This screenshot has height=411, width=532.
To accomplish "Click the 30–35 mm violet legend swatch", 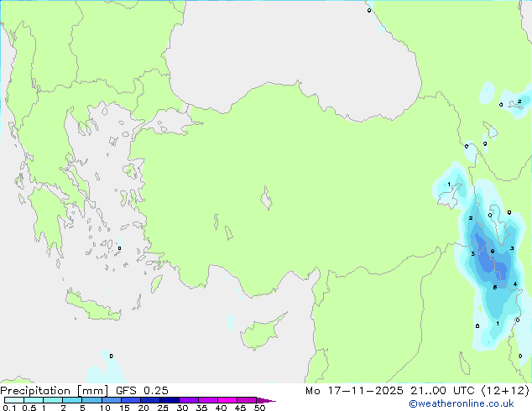I will pyautogui.click(x=189, y=400).
